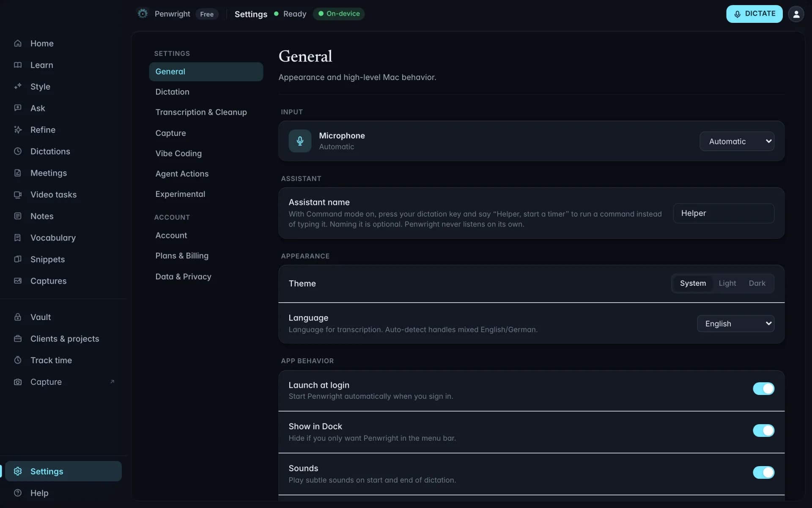
Task: Open Data & Privacy page
Action: click(x=206, y=276)
